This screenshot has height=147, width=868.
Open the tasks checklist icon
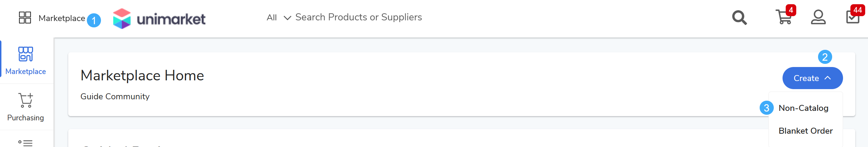853,17
